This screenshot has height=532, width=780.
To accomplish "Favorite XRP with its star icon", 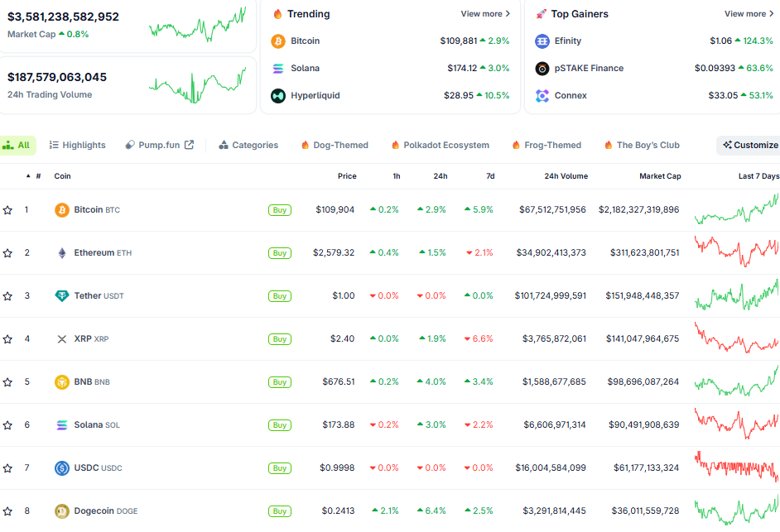I will tap(7, 339).
